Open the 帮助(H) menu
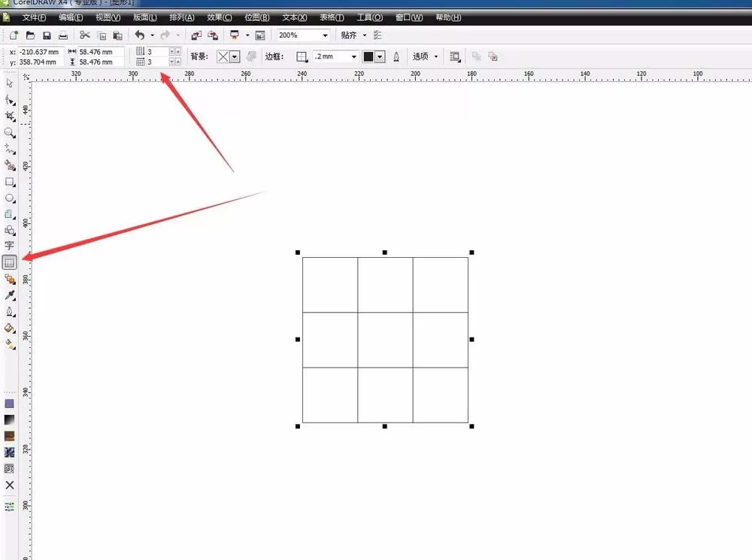Viewport: 752px width, 560px height. [448, 18]
